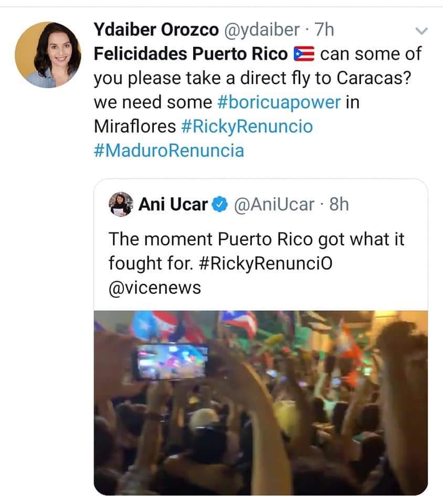Image resolution: width=443 pixels, height=504 pixels.
Task: Click the Puerto Rico flag emoji
Action: point(304,54)
